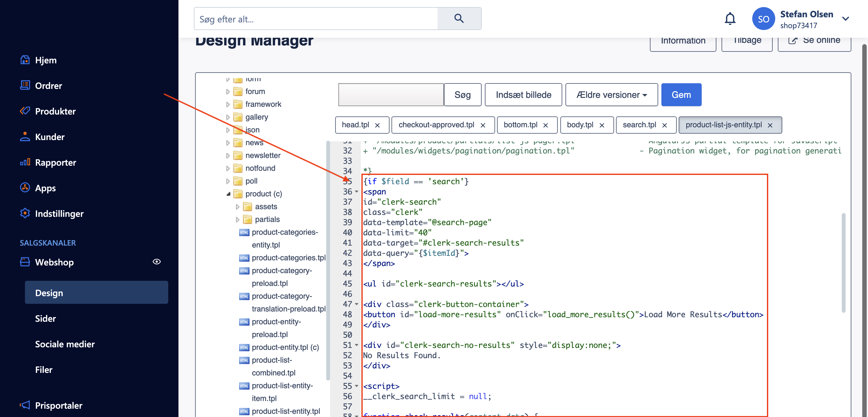The height and width of the screenshot is (417, 868).
Task: Click the magnifier icon in the search bar
Action: (459, 19)
